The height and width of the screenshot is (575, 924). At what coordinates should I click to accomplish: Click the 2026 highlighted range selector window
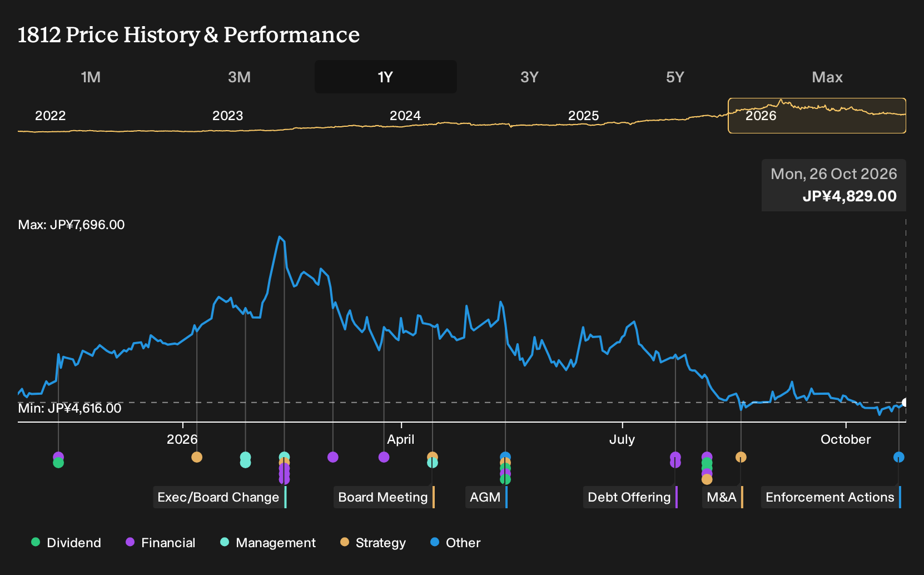(817, 116)
